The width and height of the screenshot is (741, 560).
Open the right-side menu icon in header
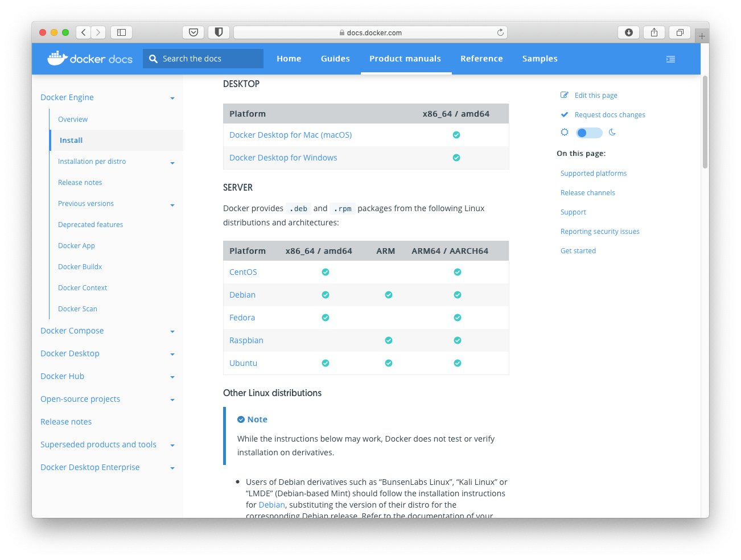pyautogui.click(x=670, y=59)
